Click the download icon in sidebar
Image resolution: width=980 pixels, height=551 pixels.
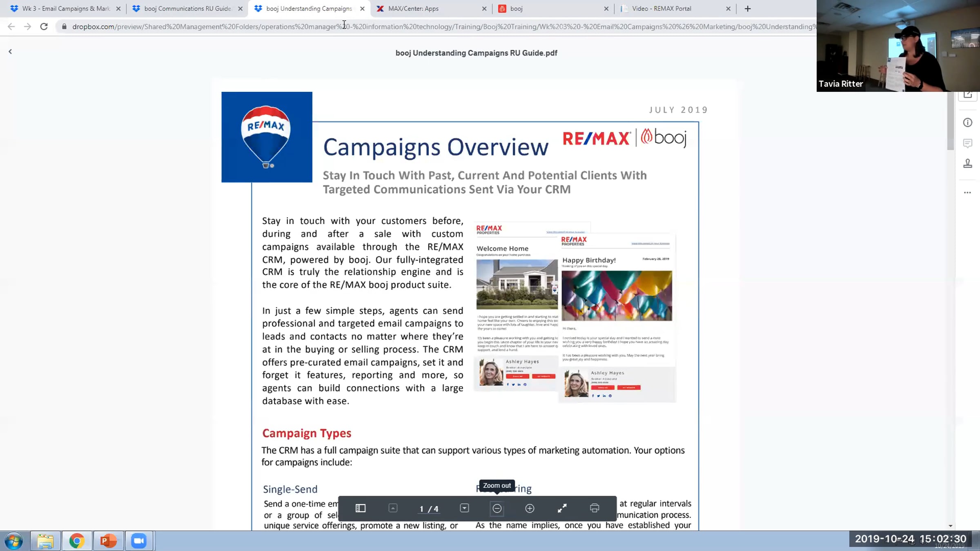click(x=967, y=164)
